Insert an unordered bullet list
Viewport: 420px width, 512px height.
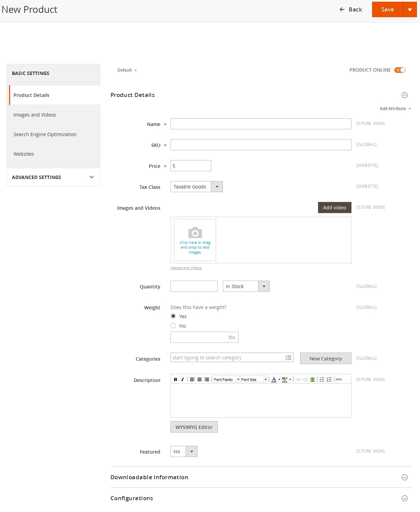point(322,379)
